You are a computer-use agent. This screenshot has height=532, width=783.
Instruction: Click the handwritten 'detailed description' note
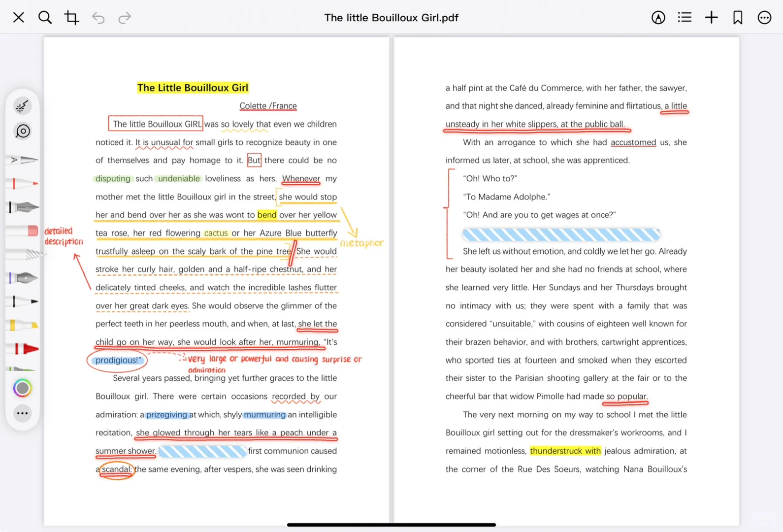(x=64, y=236)
